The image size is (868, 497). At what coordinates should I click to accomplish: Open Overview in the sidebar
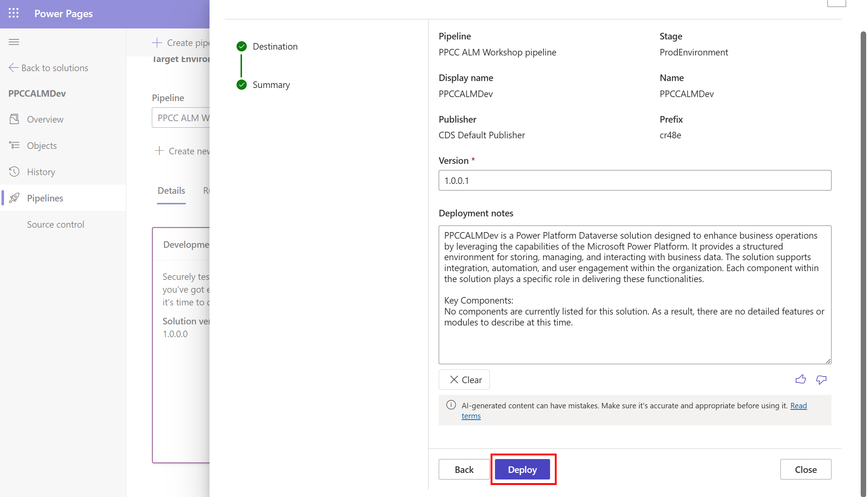click(45, 119)
